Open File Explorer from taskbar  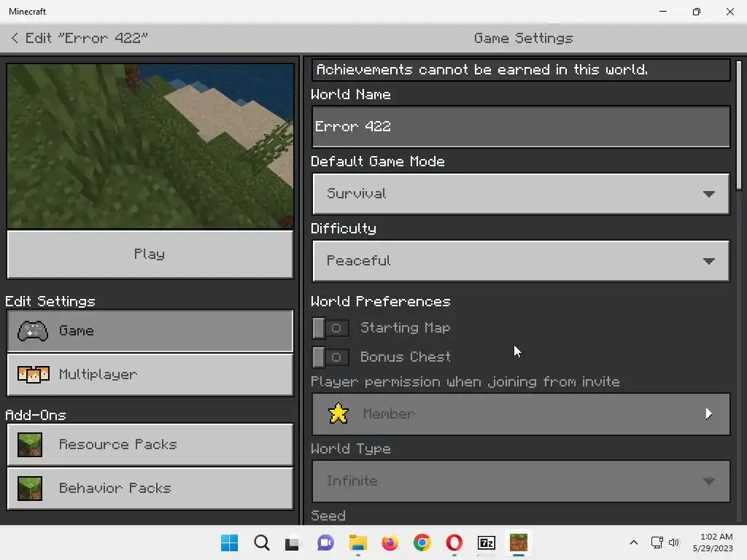[357, 542]
